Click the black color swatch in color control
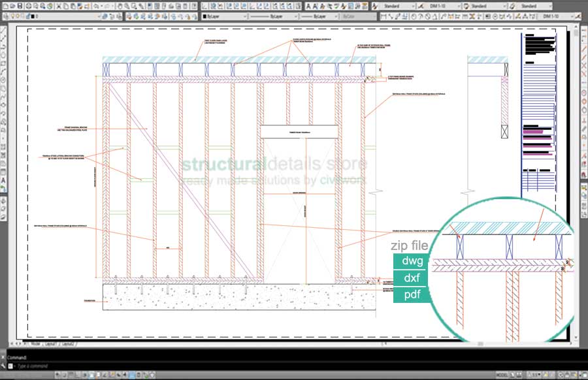This screenshot has width=588, height=380. coord(204,16)
